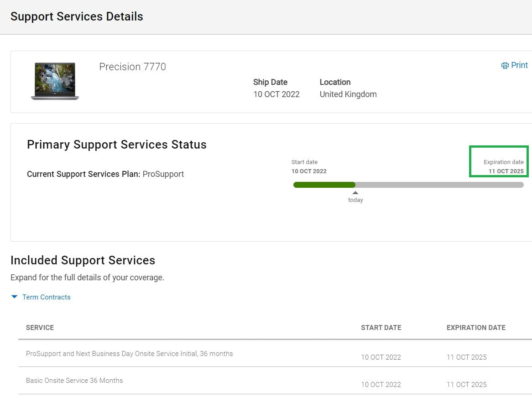Viewport: 532px width, 397px height.
Task: Click the Location value United Kingdom
Action: 348,94
